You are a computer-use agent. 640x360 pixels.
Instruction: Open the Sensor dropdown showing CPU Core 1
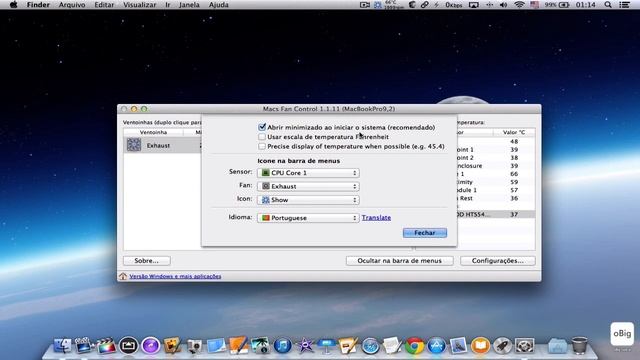308,173
